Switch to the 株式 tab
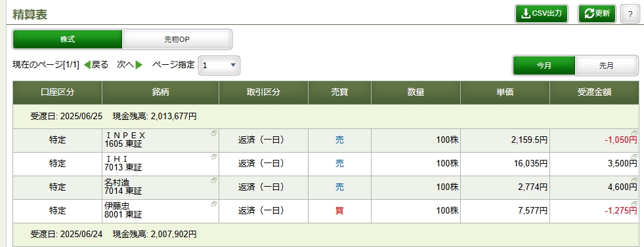This screenshot has height=247, width=644. 68,40
